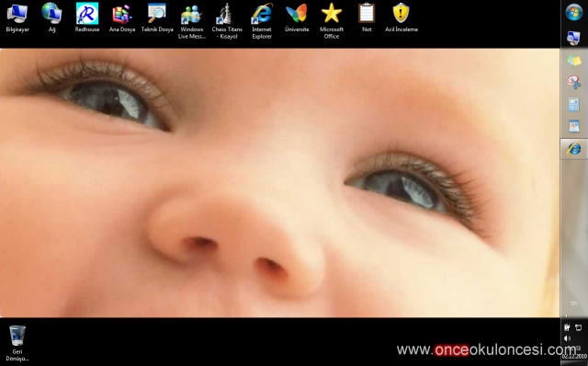588x366 pixels.
Task: Switch to Internet Explorer taskbar window
Action: [x=573, y=149]
